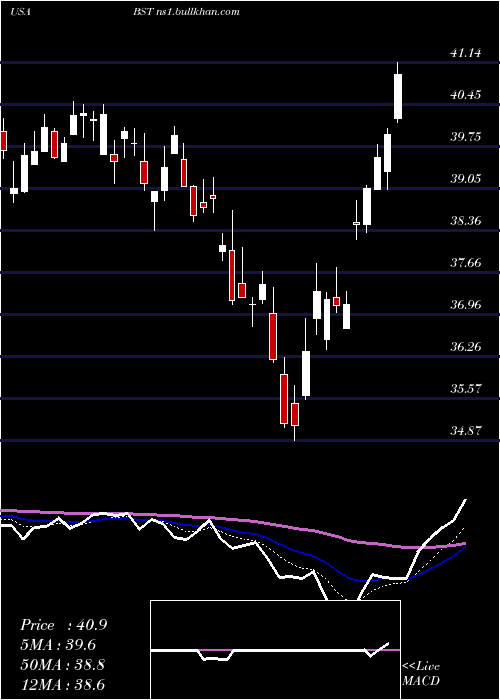The height and width of the screenshot is (700, 500).
Task: Click the 39.05 price axis label
Action: [x=466, y=179]
